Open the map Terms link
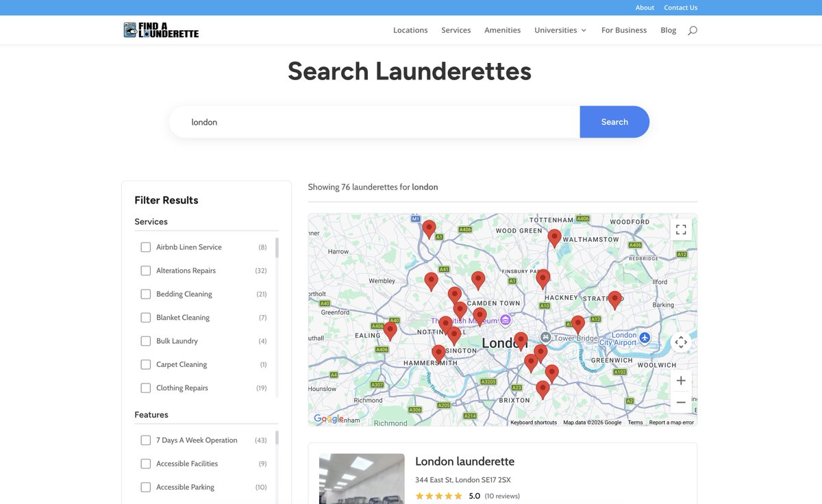 [x=636, y=423]
